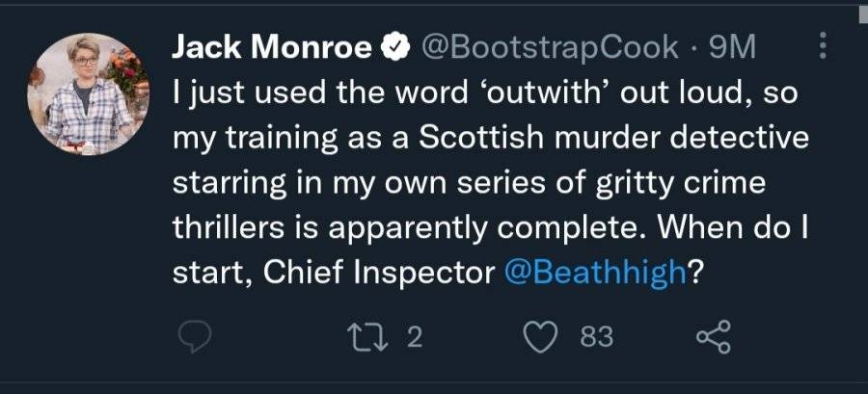Open the @BootstrapCook handle
The width and height of the screenshot is (868, 394).
pyautogui.click(x=549, y=48)
